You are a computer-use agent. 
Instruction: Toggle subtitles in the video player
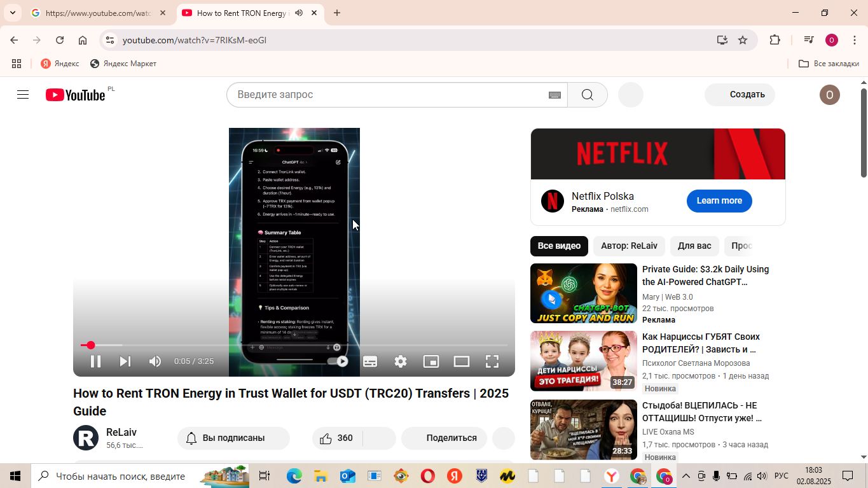tap(370, 361)
